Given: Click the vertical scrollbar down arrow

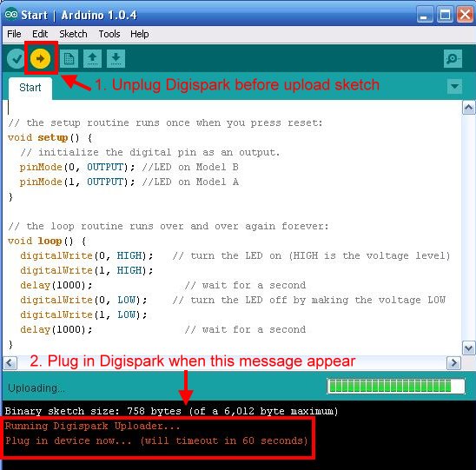Looking at the screenshot, I should (468, 348).
